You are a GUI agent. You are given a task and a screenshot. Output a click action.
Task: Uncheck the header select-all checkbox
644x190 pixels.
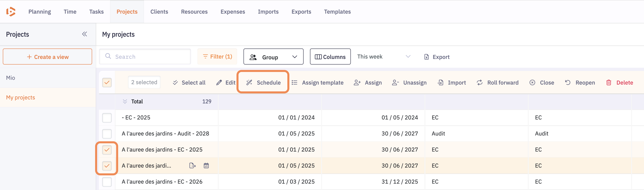(107, 83)
